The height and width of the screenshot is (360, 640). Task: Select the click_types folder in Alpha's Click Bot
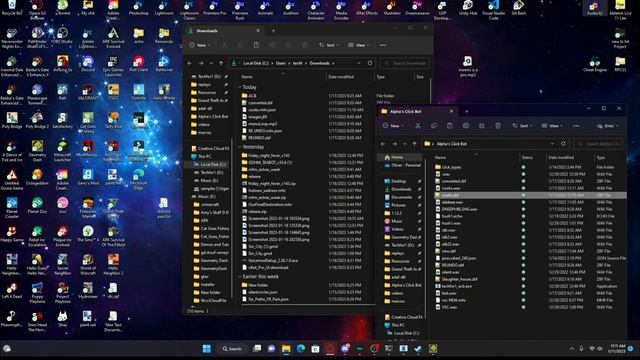coord(451,167)
